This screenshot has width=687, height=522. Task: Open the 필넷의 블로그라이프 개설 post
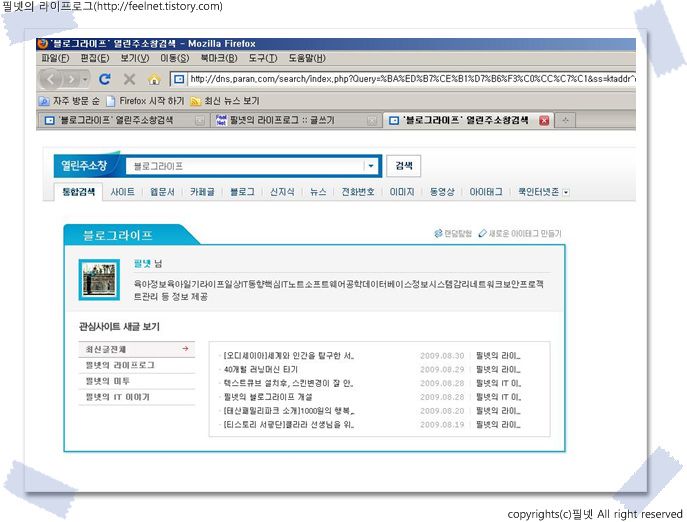pyautogui.click(x=268, y=397)
